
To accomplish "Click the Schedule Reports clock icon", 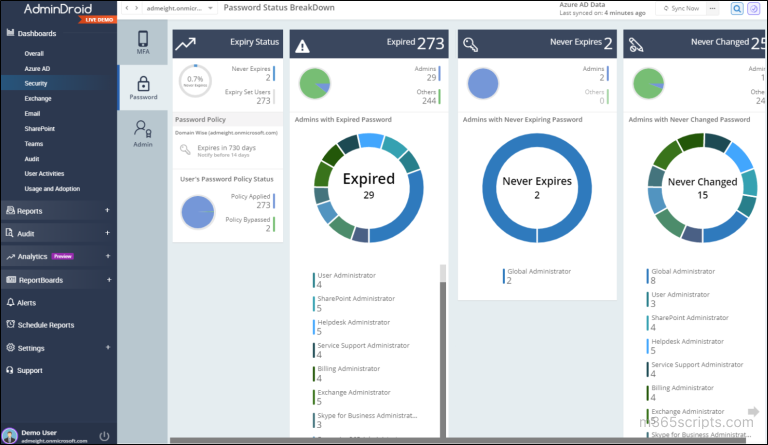I will 10,324.
